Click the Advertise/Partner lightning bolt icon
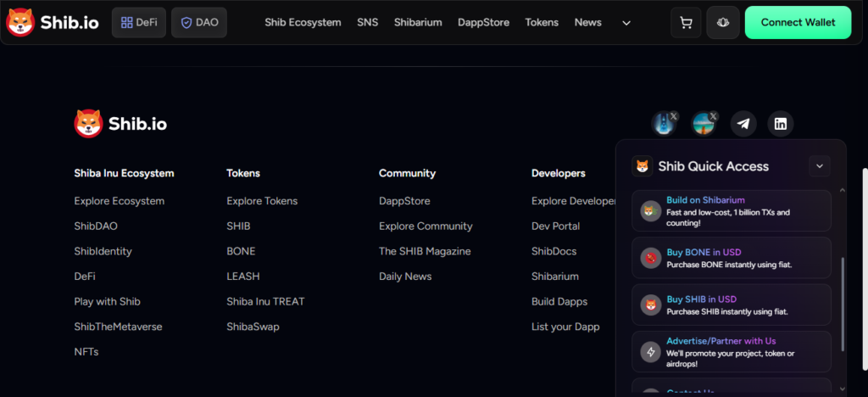 [x=650, y=352]
